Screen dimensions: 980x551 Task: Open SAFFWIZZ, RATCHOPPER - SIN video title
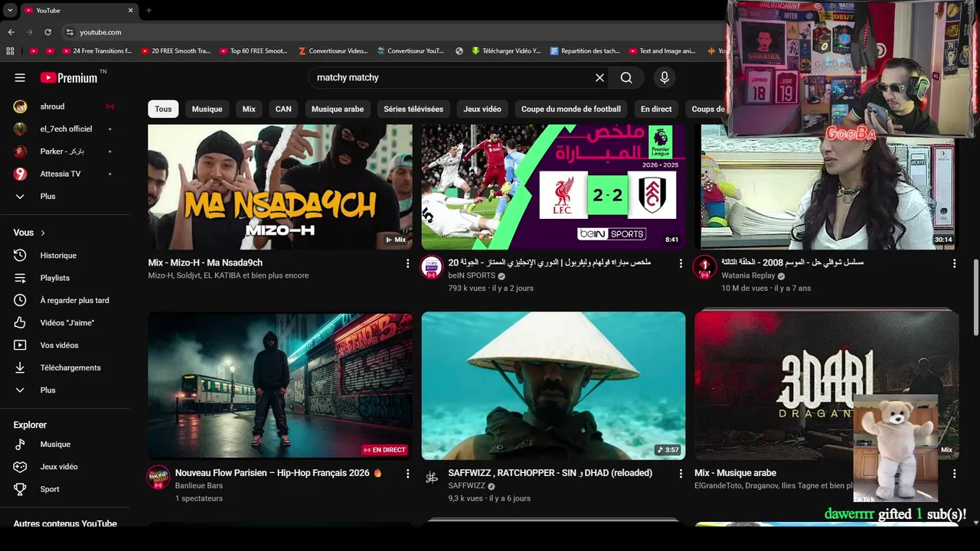point(550,473)
